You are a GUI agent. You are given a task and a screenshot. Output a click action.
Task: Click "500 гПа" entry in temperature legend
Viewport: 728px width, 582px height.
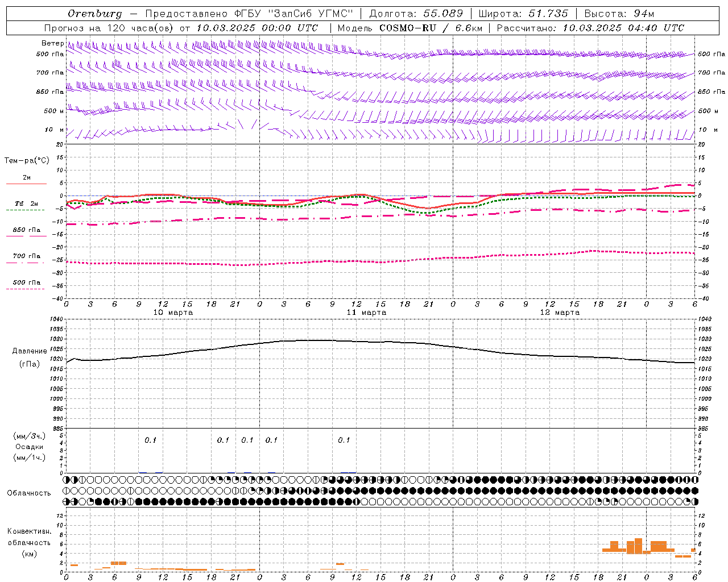(26, 282)
